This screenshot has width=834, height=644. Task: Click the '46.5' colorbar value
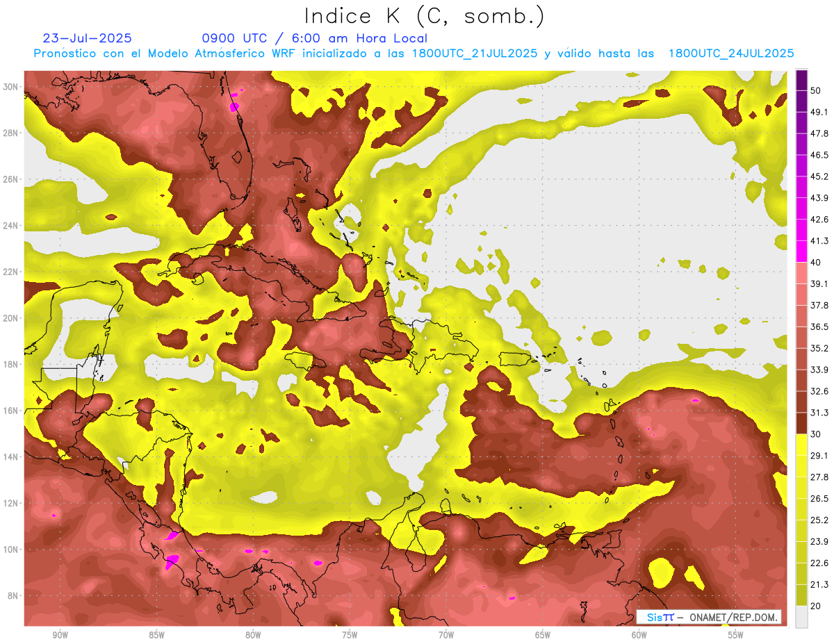819,155
